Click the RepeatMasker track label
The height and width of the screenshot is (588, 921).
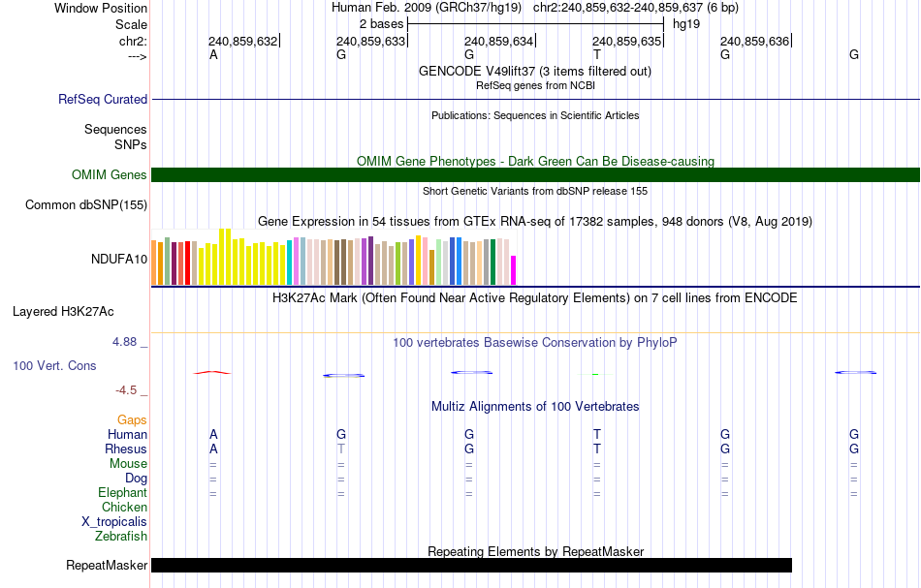coord(107,565)
